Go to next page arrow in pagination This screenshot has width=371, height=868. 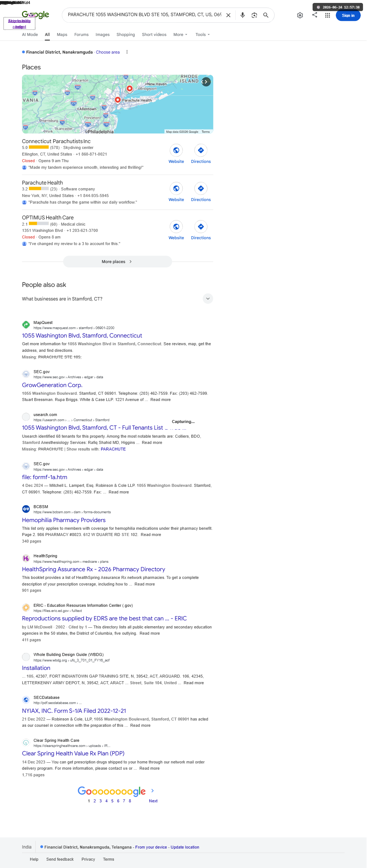(x=153, y=791)
